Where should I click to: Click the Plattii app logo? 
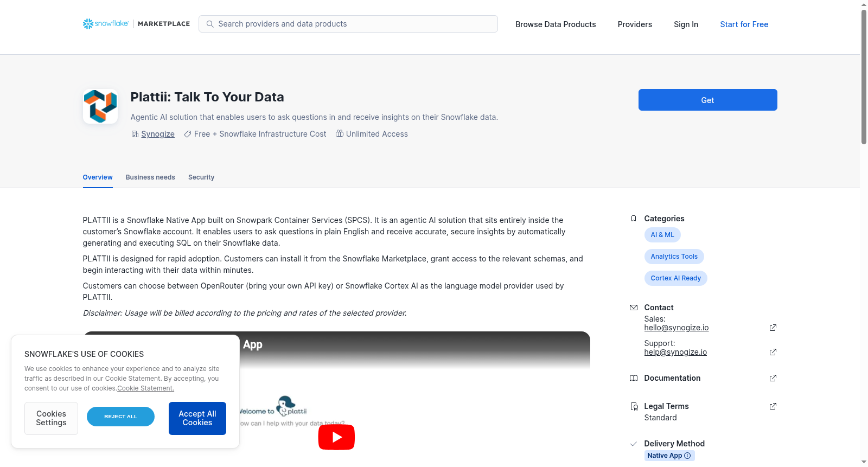coord(100,106)
